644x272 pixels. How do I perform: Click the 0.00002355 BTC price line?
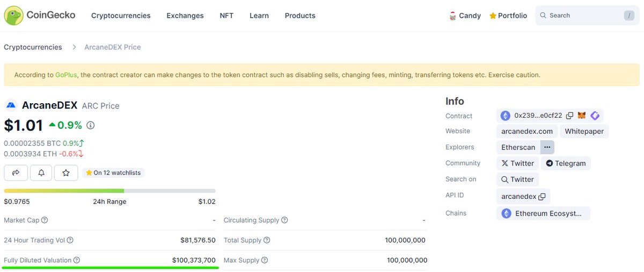point(44,144)
